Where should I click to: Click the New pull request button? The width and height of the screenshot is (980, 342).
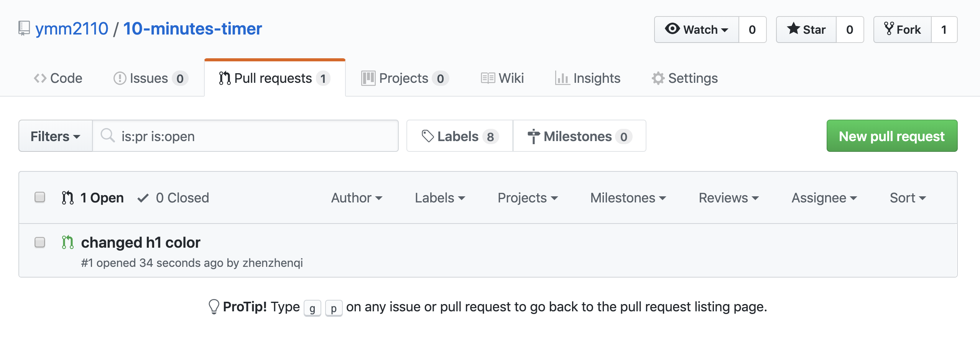coord(892,136)
